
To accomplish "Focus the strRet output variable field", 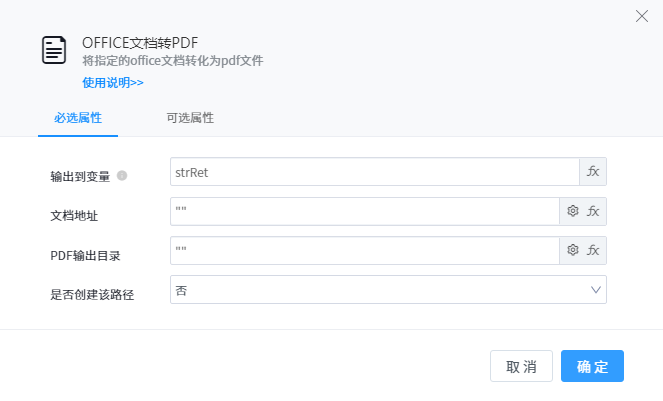I will [374, 172].
